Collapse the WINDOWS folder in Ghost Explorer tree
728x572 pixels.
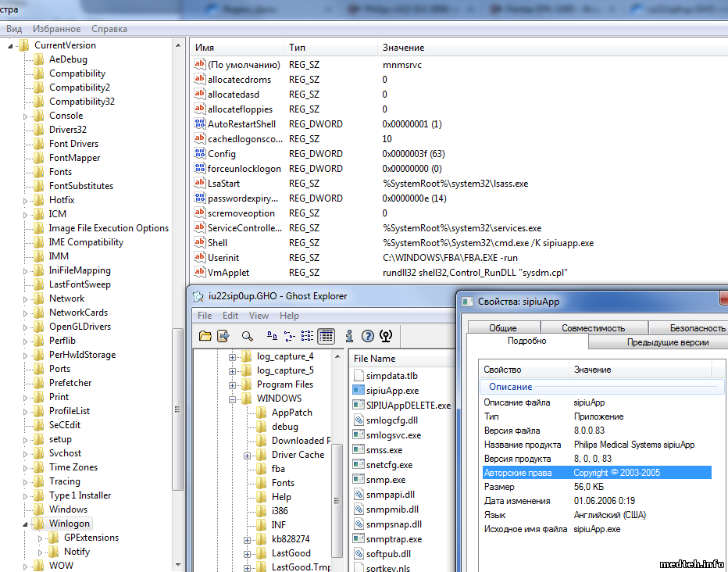coord(233,399)
